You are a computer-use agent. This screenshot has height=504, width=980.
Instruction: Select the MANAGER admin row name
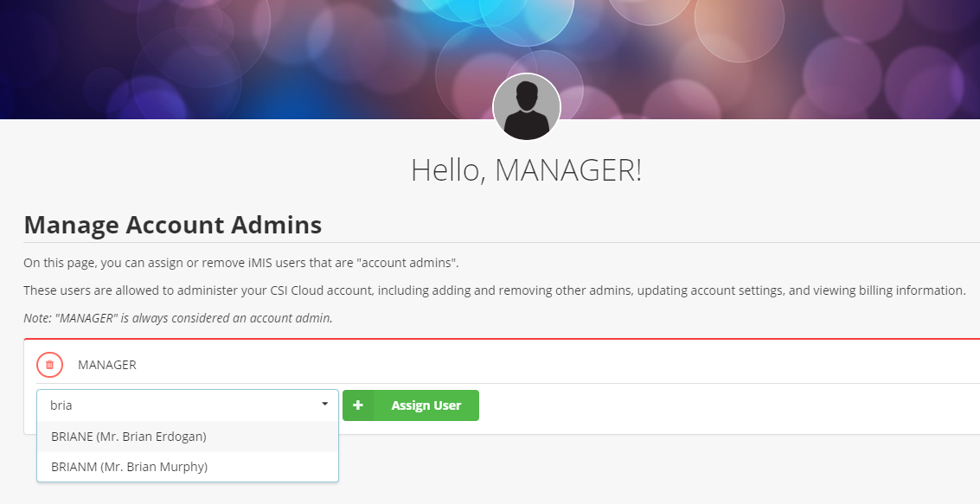tap(107, 365)
